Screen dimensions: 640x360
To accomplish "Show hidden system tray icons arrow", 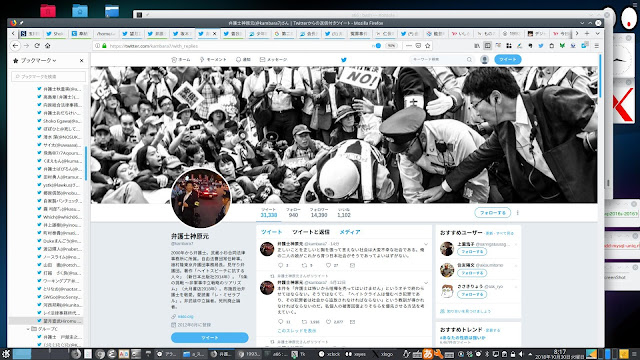I will pyautogui.click(x=530, y=354).
